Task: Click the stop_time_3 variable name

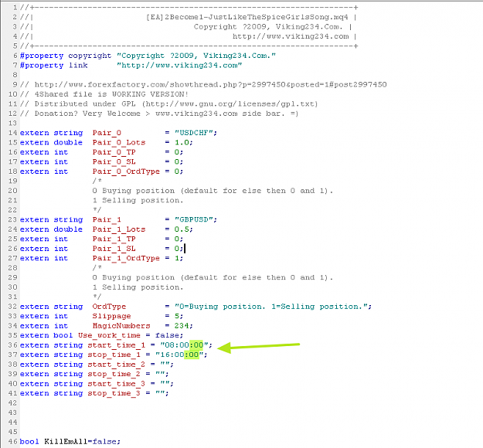Action: coord(114,393)
